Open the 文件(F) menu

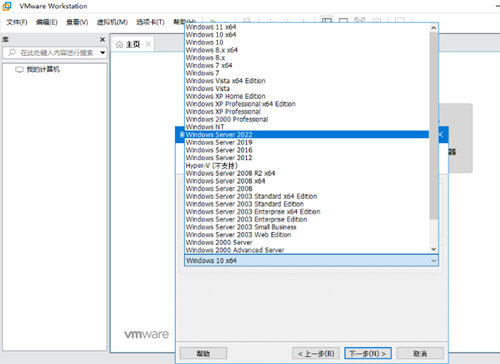pyautogui.click(x=17, y=22)
